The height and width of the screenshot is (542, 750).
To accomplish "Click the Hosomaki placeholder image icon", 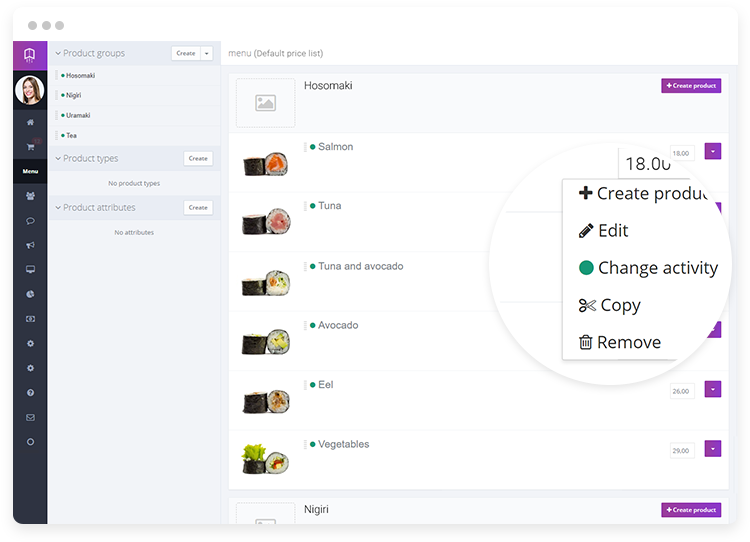I will pyautogui.click(x=265, y=103).
